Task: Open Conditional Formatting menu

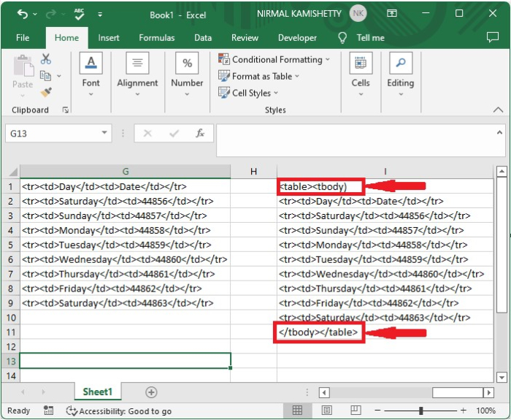Action: coord(274,60)
